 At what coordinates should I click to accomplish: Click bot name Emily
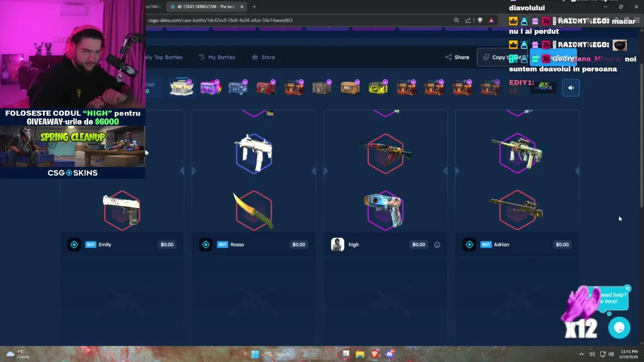(105, 244)
